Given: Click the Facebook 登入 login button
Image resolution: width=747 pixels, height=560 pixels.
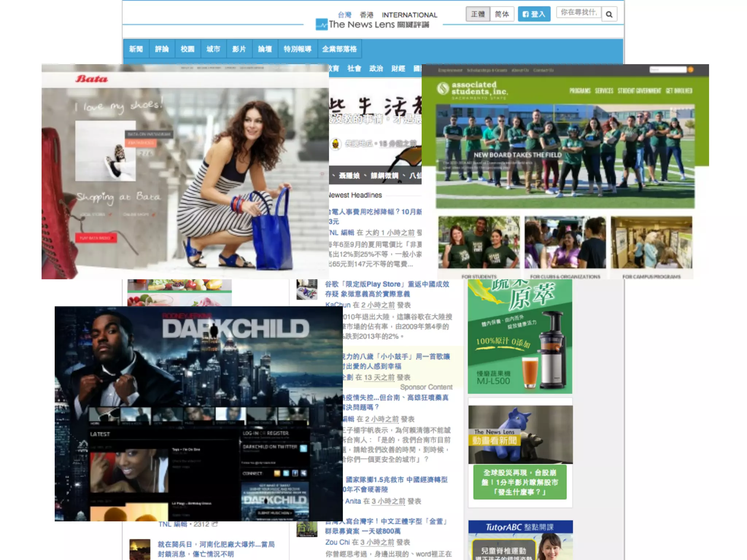Looking at the screenshot, I should pos(534,14).
